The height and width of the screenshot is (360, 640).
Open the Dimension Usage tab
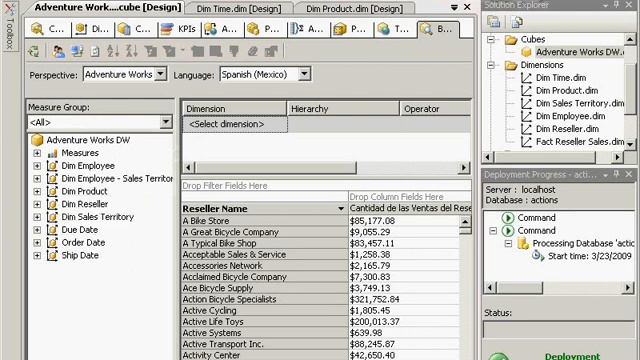tap(92, 29)
